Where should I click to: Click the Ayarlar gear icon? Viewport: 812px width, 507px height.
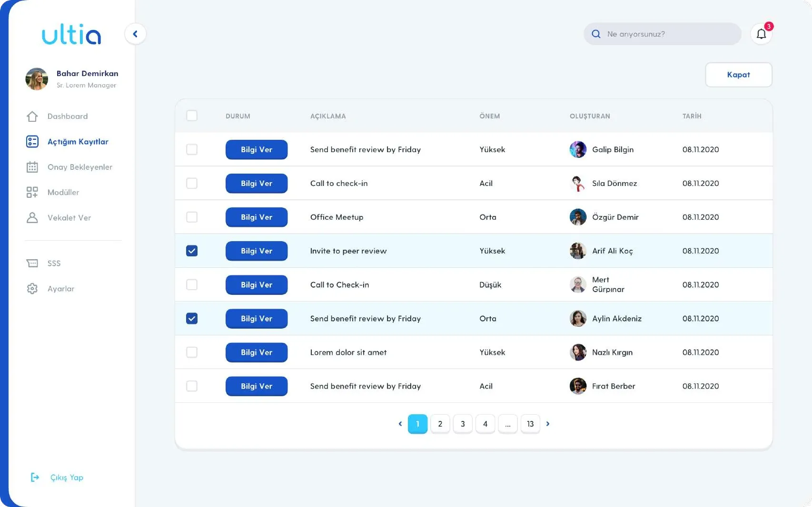32,289
